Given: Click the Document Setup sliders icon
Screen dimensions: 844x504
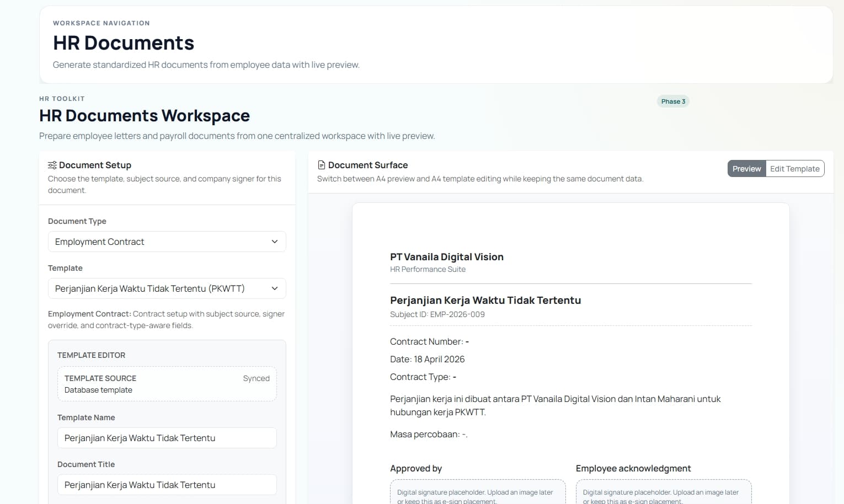Looking at the screenshot, I should 52,165.
